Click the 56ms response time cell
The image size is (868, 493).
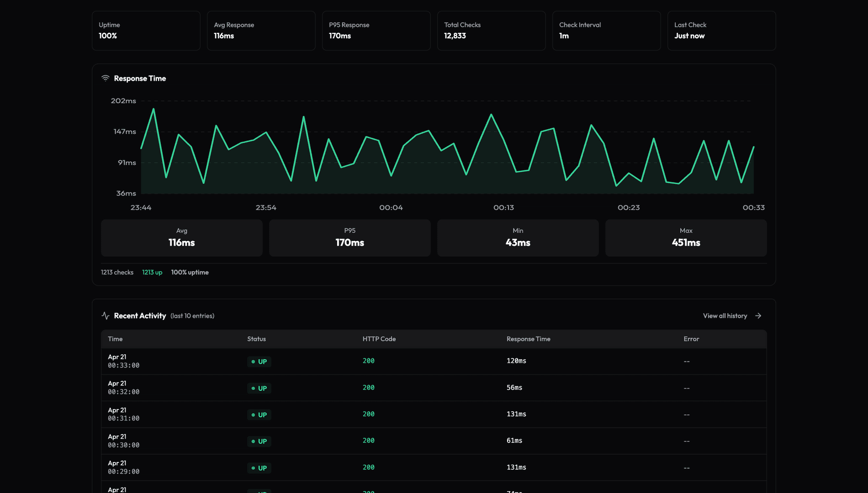(514, 388)
